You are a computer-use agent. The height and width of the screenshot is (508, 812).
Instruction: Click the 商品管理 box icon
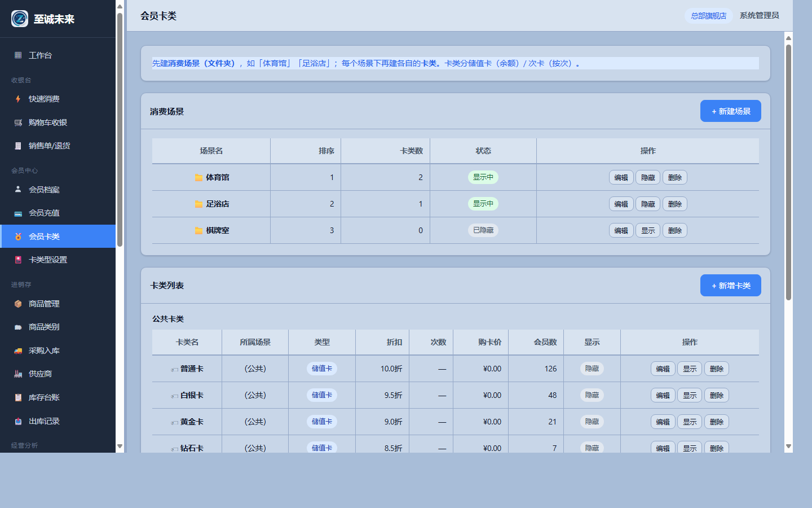pos(18,304)
